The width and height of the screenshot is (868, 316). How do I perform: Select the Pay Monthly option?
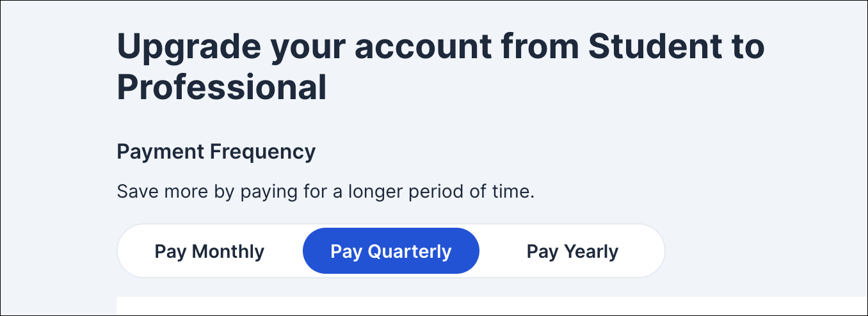point(209,251)
